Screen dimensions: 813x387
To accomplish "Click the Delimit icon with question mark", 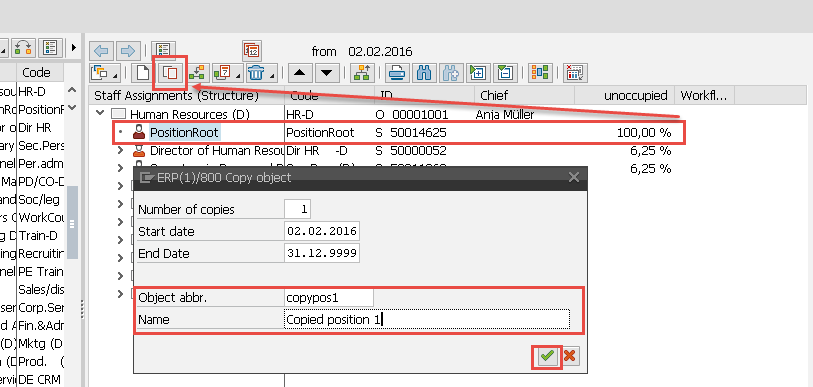I will 222,73.
